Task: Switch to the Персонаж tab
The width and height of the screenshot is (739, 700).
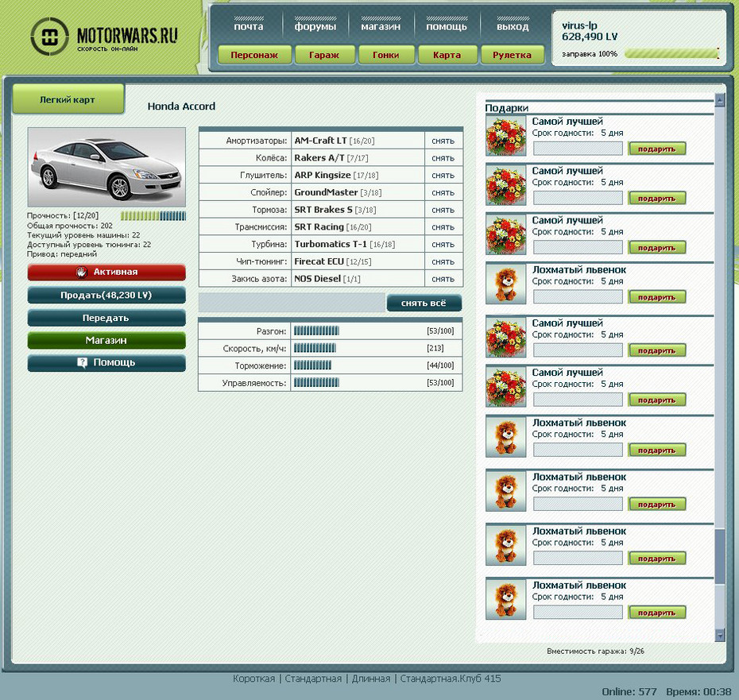Action: click(x=254, y=55)
